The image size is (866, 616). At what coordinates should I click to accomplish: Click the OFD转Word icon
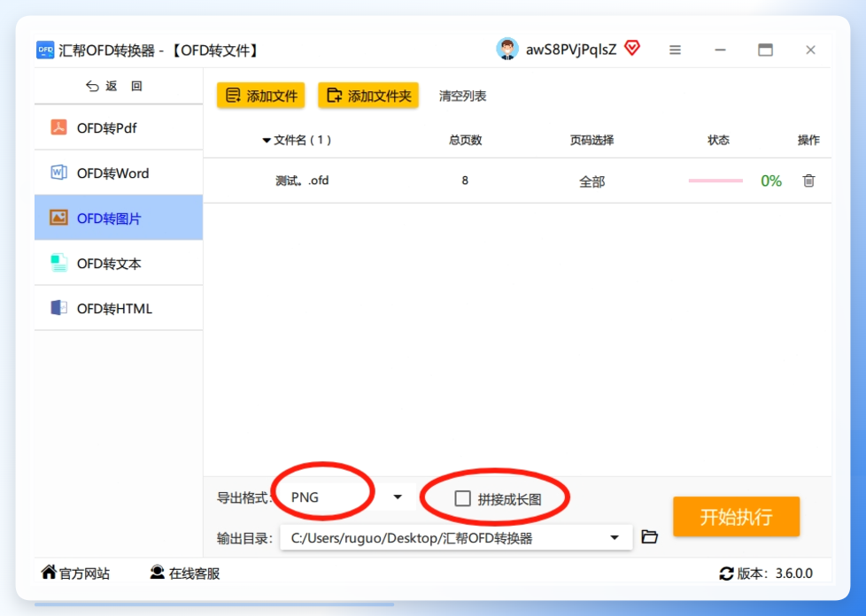(59, 173)
